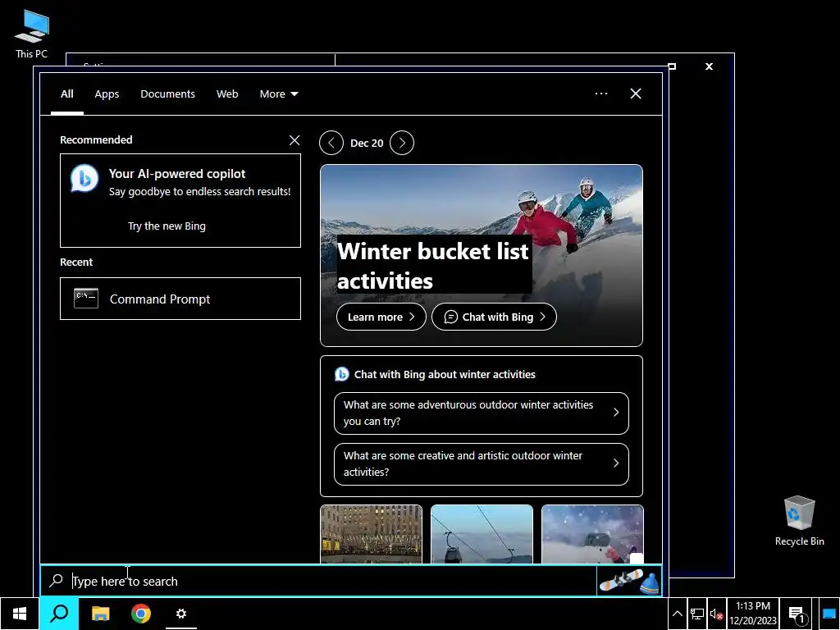840x630 pixels.
Task: Maximize the background Settings window
Action: point(672,66)
